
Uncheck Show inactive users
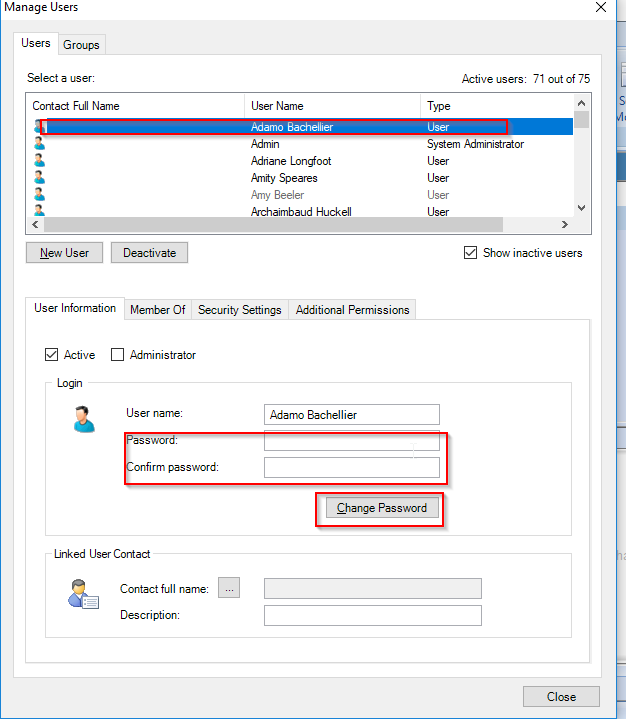pyautogui.click(x=471, y=253)
